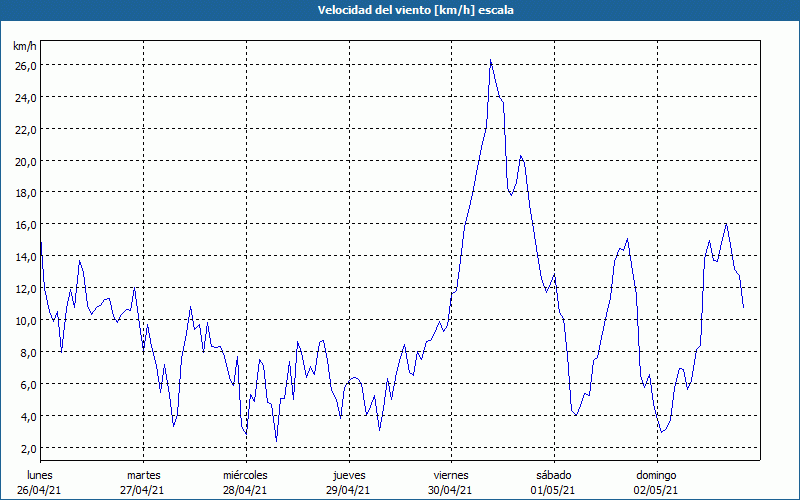Screen dimensions: 800x500
Task: Click the 18,0 y-axis value
Action: pos(24,193)
